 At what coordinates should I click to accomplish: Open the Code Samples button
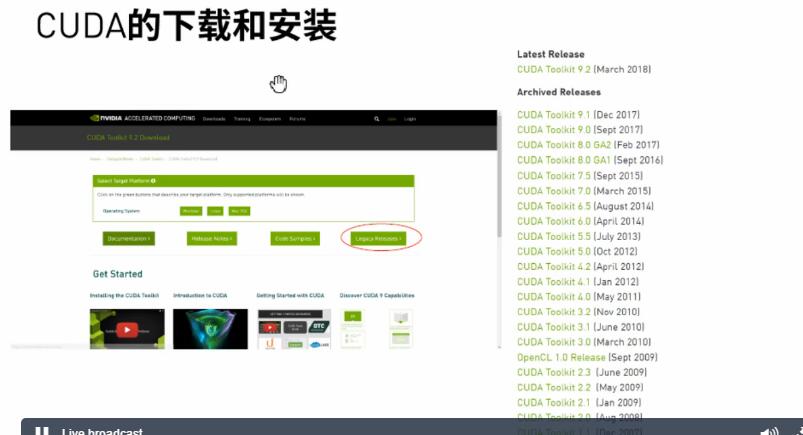tap(295, 238)
